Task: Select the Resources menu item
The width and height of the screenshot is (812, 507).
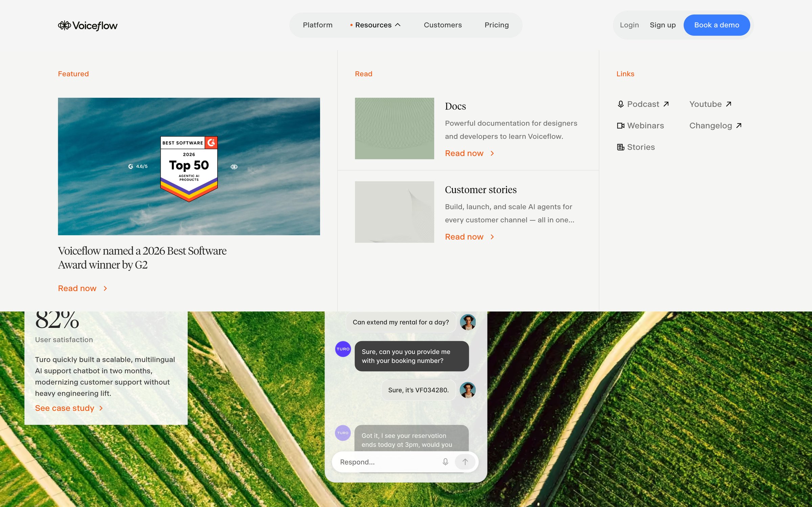Action: coord(373,25)
